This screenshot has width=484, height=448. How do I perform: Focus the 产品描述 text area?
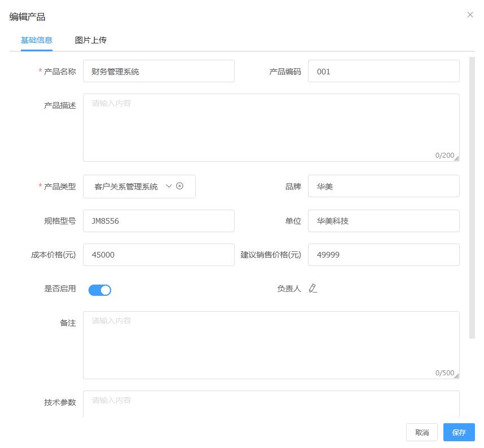point(271,128)
